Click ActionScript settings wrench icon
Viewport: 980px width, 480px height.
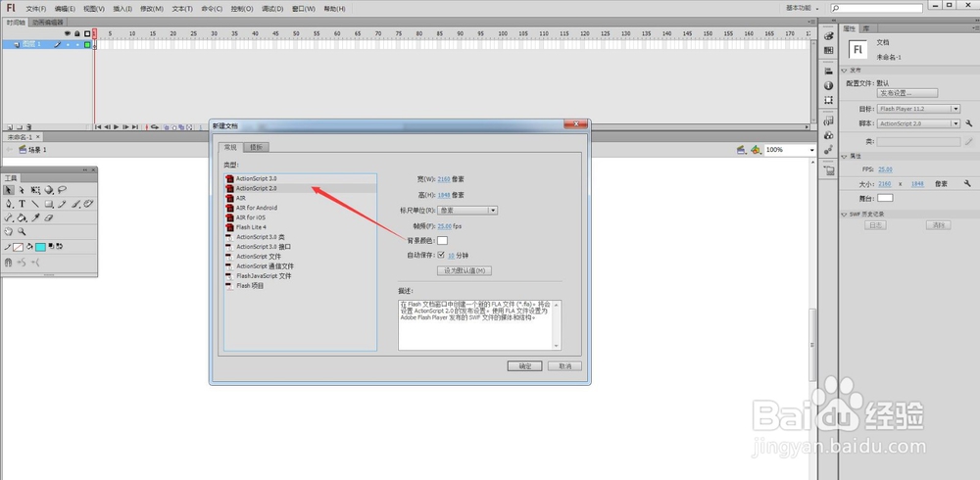click(x=969, y=123)
